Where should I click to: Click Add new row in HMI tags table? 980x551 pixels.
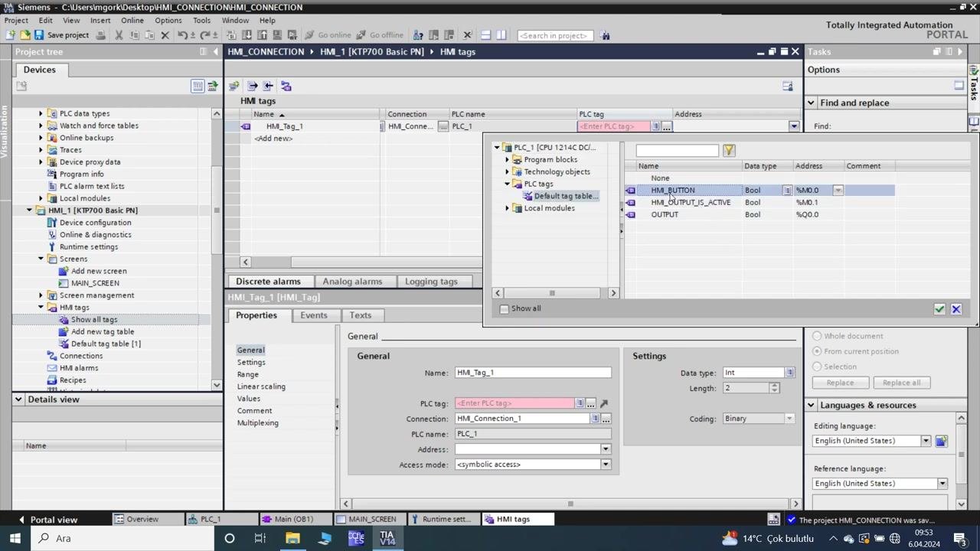(x=273, y=139)
